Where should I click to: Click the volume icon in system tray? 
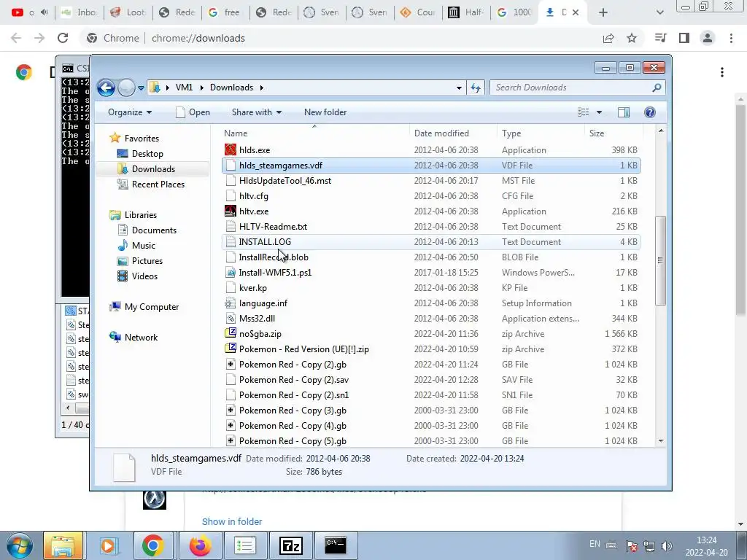click(x=667, y=546)
